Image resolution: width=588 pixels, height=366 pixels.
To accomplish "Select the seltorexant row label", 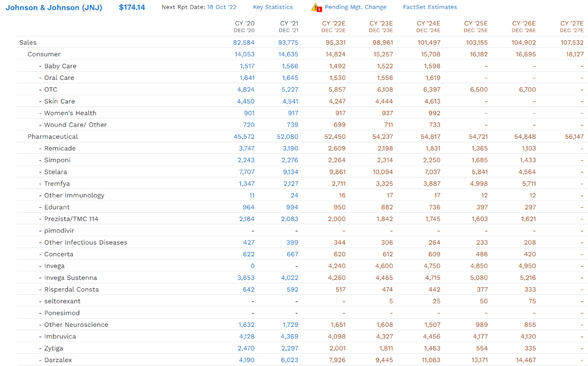I will coord(62,301).
